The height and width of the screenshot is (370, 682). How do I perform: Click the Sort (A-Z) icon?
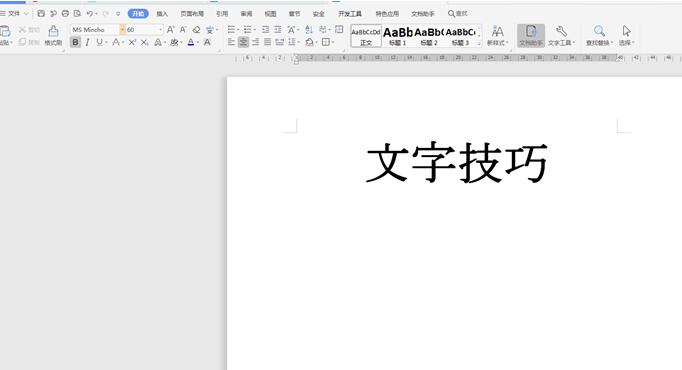(308, 30)
